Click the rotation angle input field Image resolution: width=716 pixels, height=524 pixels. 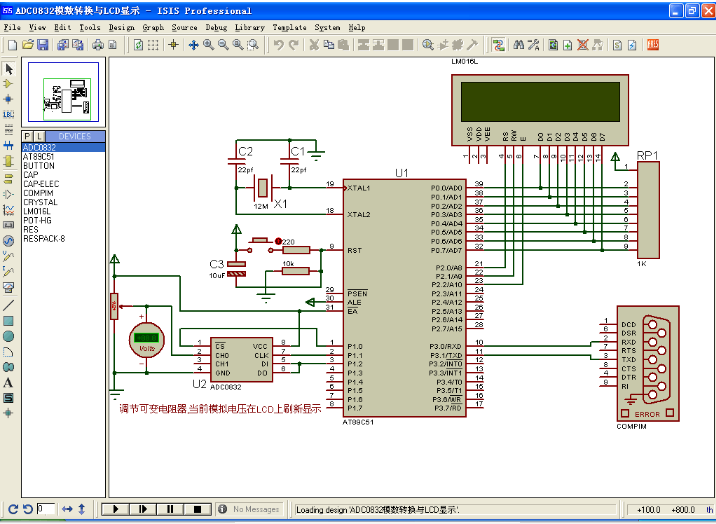(x=46, y=508)
